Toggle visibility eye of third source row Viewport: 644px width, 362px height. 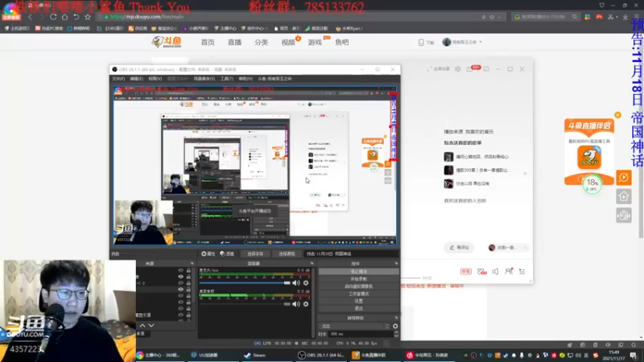180,283
